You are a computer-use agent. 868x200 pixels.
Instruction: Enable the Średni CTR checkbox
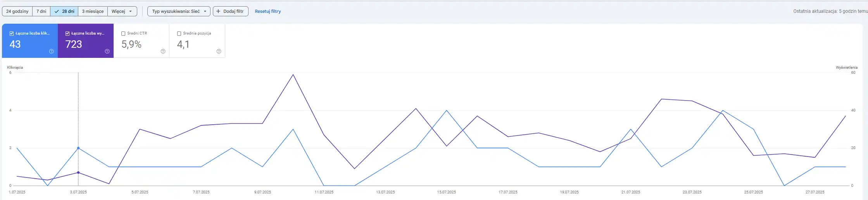click(123, 33)
